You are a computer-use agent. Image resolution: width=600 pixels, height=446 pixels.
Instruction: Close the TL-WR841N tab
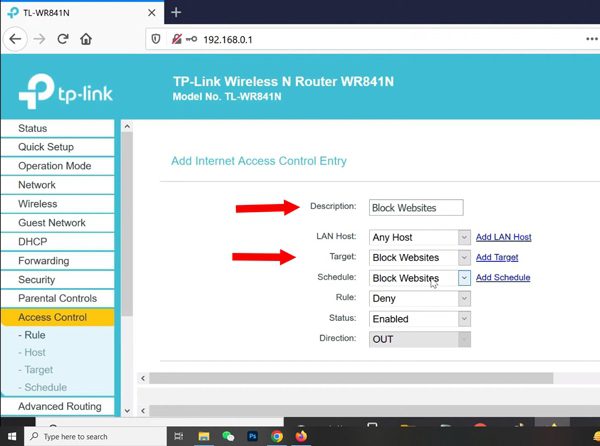click(152, 13)
